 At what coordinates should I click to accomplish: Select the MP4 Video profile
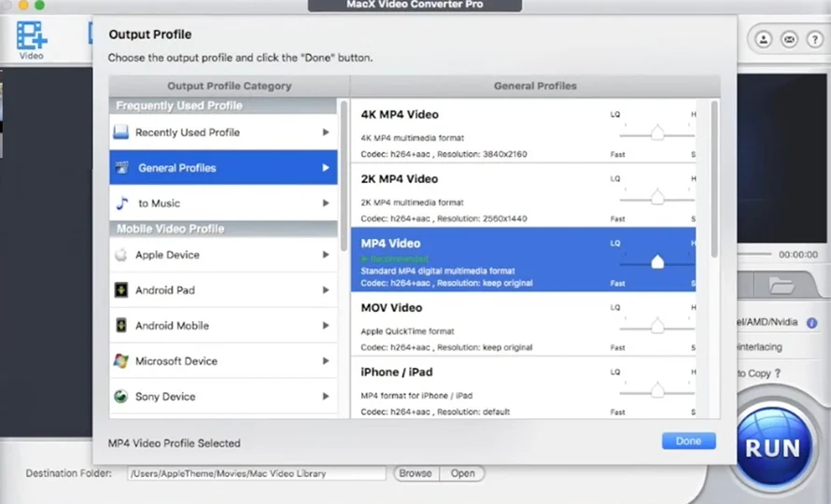[523, 259]
